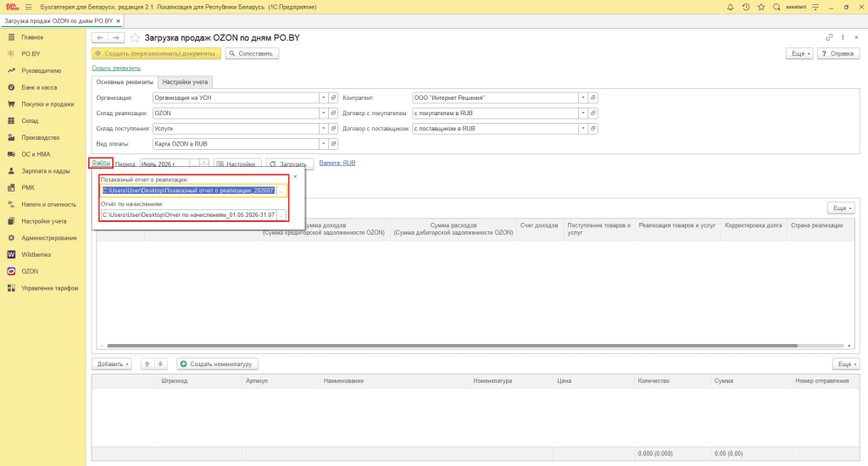Open the PO.BY sidebar section
Screen dimensions: 868x466
[x=31, y=53]
